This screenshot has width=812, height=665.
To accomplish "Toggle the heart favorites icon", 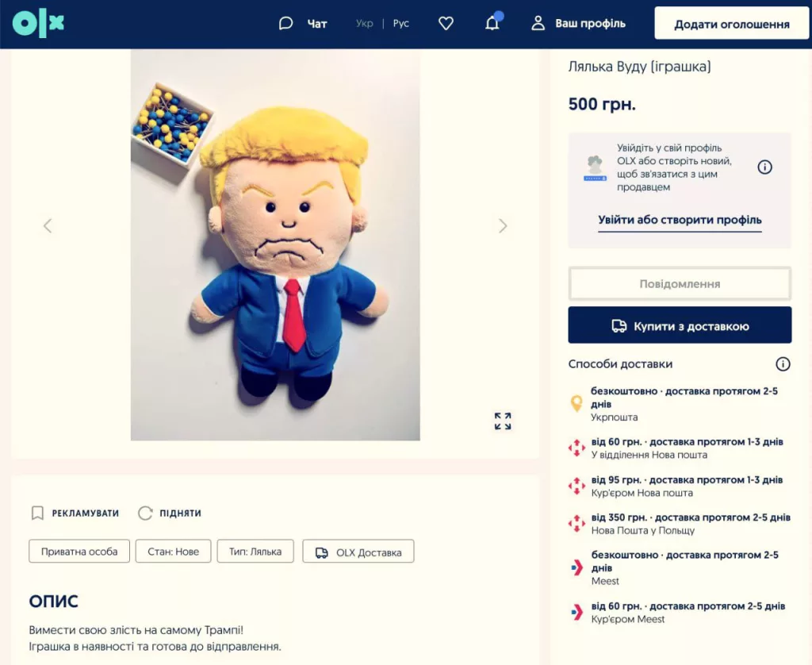I will (445, 23).
